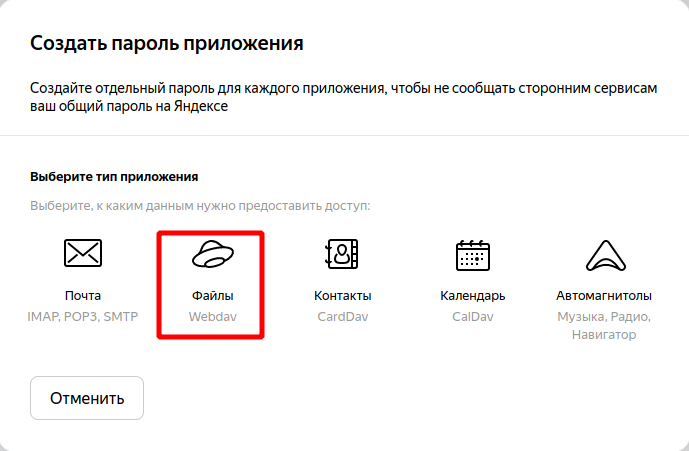689x451 pixels.
Task: Click the "Музыка, Радио, Навигатор" description
Action: coord(604,326)
